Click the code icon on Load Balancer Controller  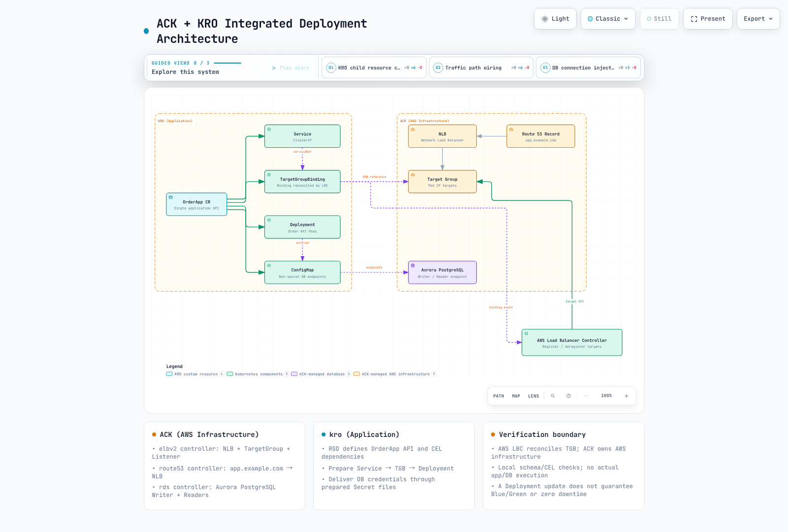click(526, 334)
